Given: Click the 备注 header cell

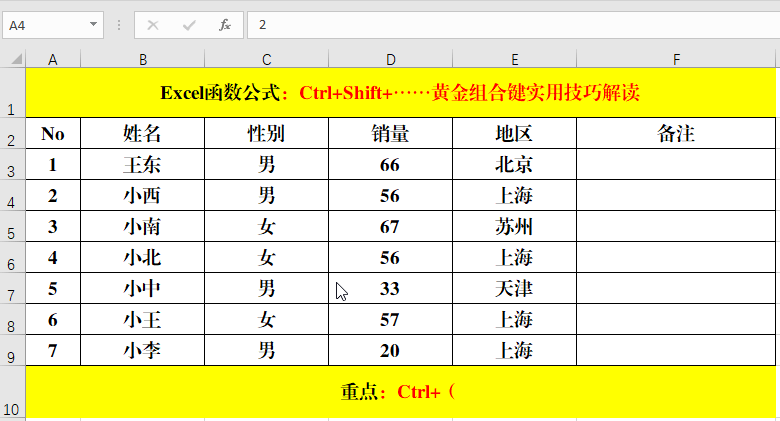Looking at the screenshot, I should [x=676, y=133].
